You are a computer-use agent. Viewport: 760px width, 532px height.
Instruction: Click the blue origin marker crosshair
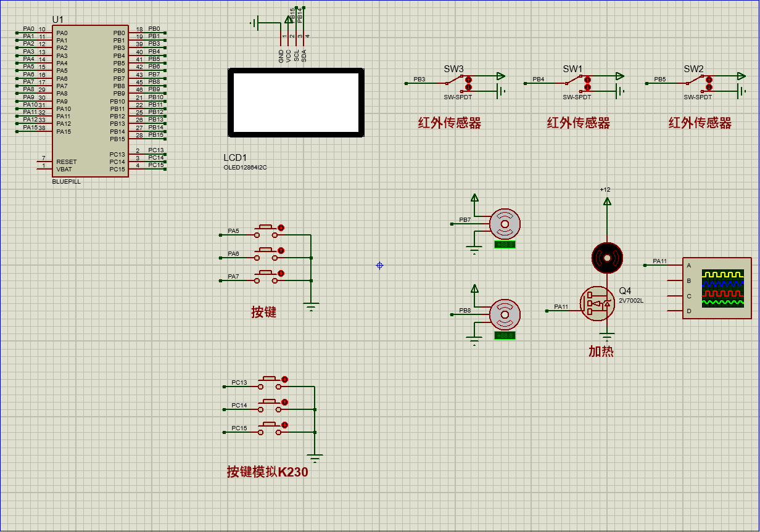click(x=379, y=265)
